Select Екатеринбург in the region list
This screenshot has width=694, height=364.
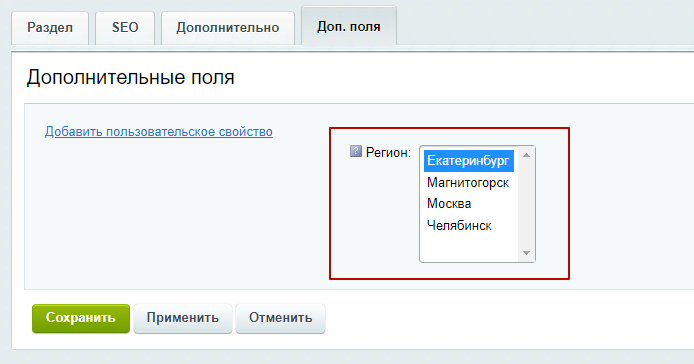click(469, 161)
